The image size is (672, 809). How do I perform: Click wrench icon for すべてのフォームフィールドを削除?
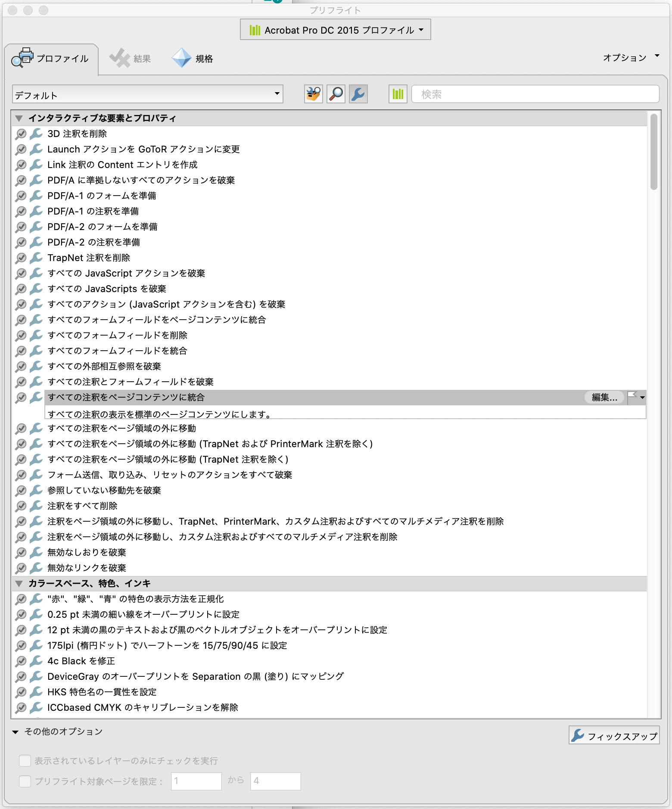[36, 335]
